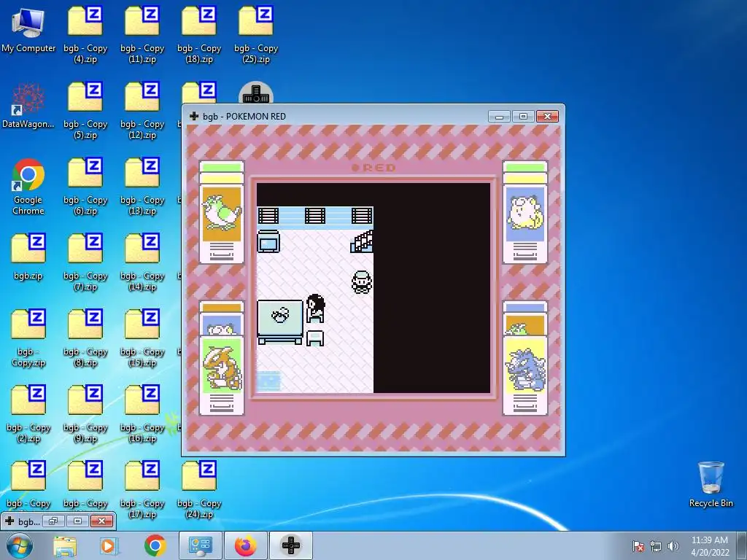Screen dimensions: 747x560
Task: Click the orange Kangaskhan border card
Action: coord(222,376)
